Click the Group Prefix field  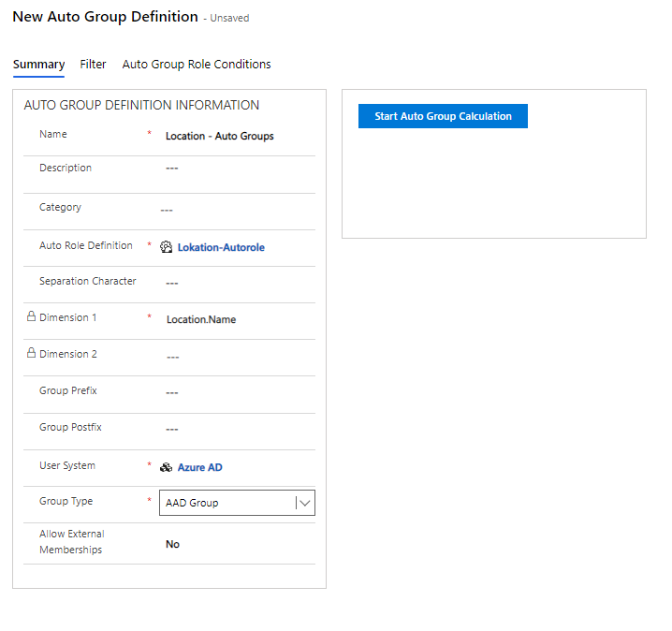[x=234, y=393]
